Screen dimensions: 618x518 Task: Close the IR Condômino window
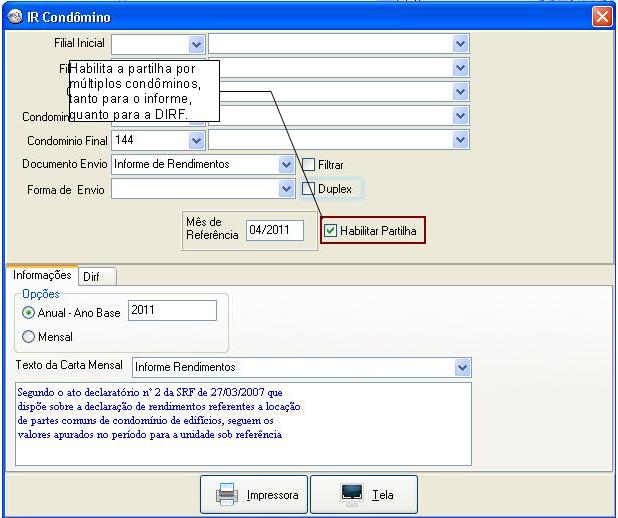click(601, 17)
